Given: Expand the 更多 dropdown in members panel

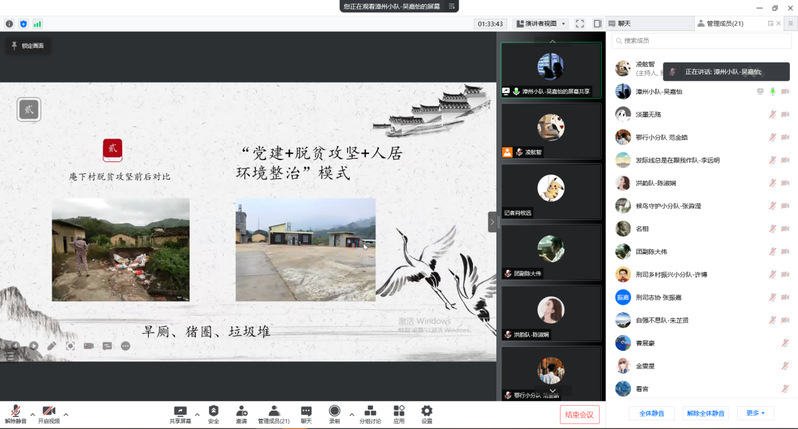Looking at the screenshot, I should point(754,412).
